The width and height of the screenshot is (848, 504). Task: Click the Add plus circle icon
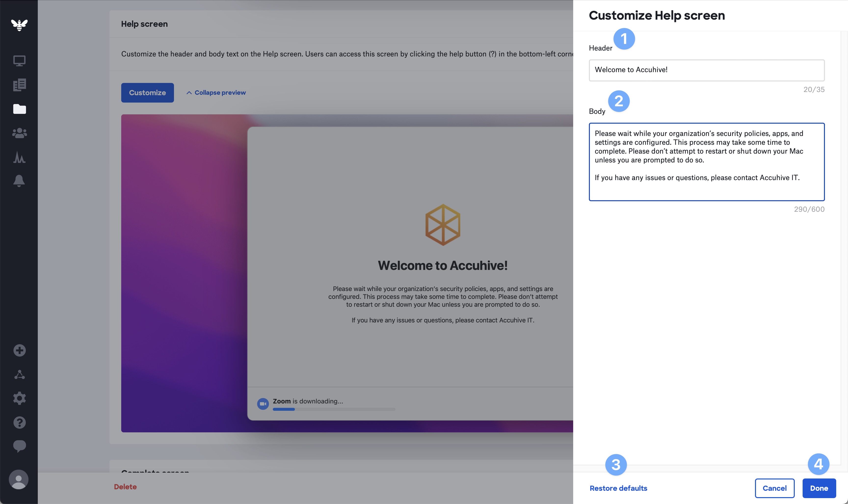pyautogui.click(x=19, y=350)
